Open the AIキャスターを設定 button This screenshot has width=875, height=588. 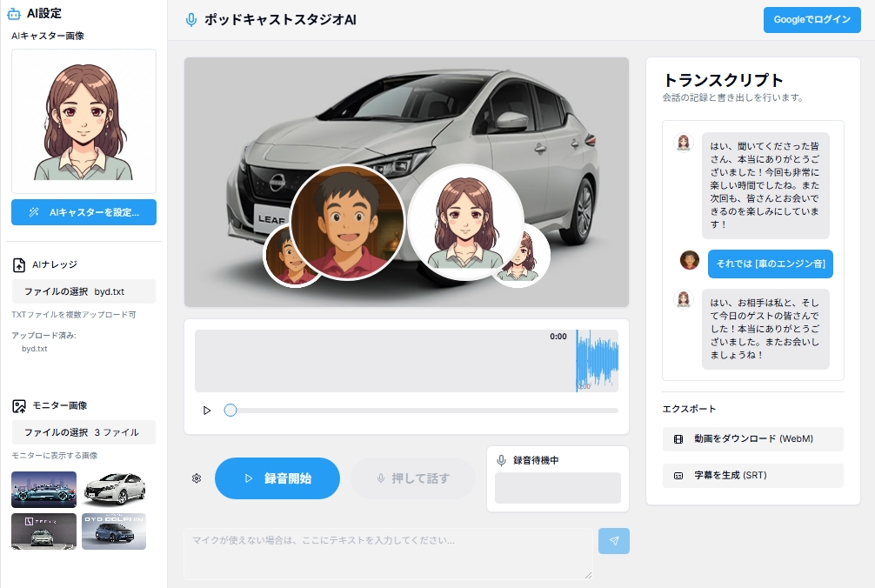point(83,212)
